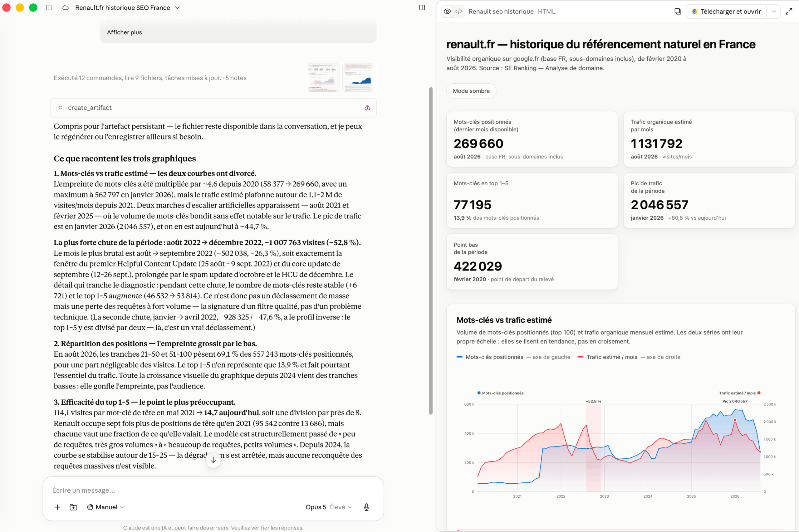Viewport: 799px width, 532px height.
Task: Click the add-folder icon in the composer
Action: click(74, 507)
